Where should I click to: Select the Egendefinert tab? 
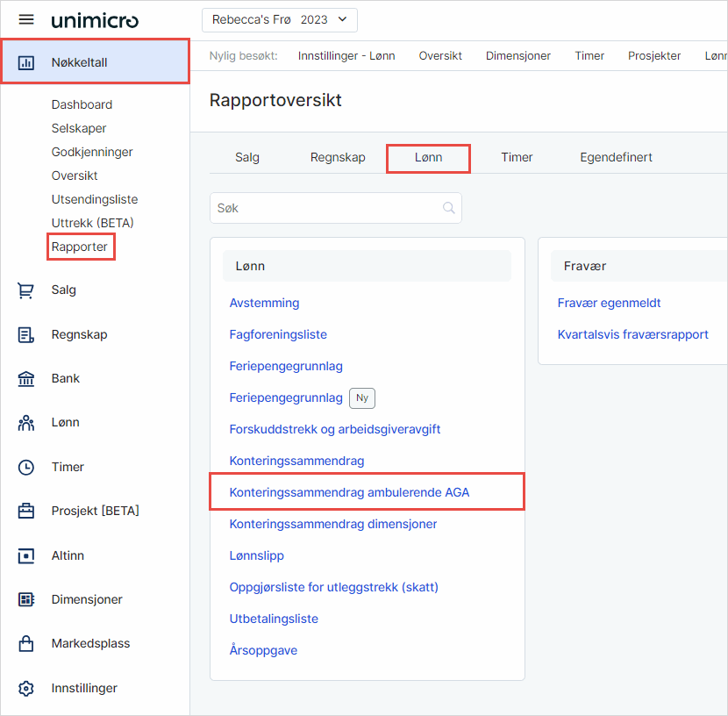pyautogui.click(x=616, y=158)
